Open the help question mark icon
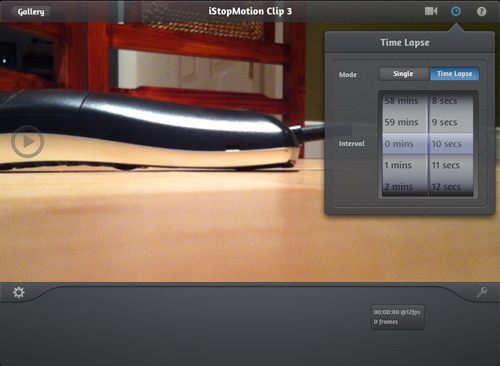This screenshot has width=500, height=366. 481,12
